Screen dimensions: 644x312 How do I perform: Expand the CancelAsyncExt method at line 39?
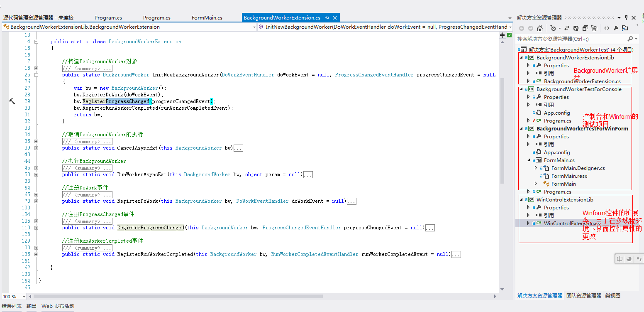37,148
